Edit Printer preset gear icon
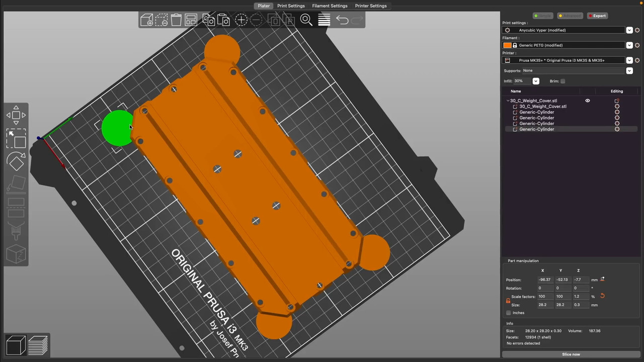The image size is (644, 362). pyautogui.click(x=637, y=60)
